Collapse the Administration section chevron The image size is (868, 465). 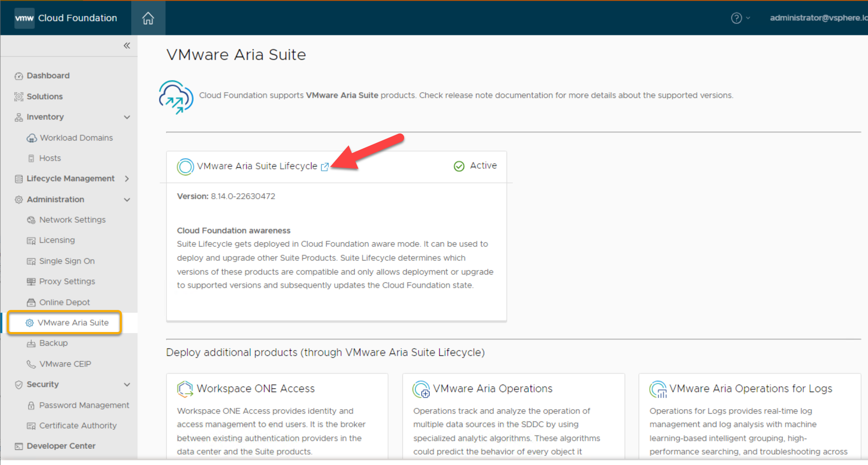tap(127, 199)
